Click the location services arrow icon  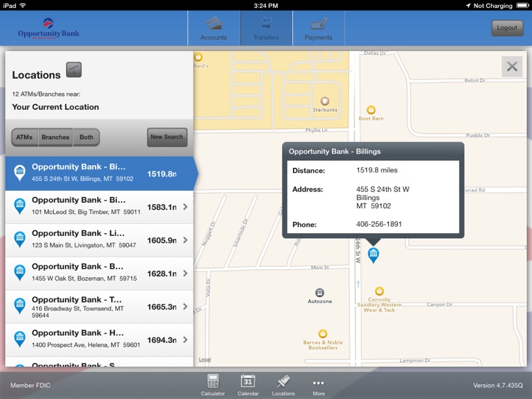point(468,6)
